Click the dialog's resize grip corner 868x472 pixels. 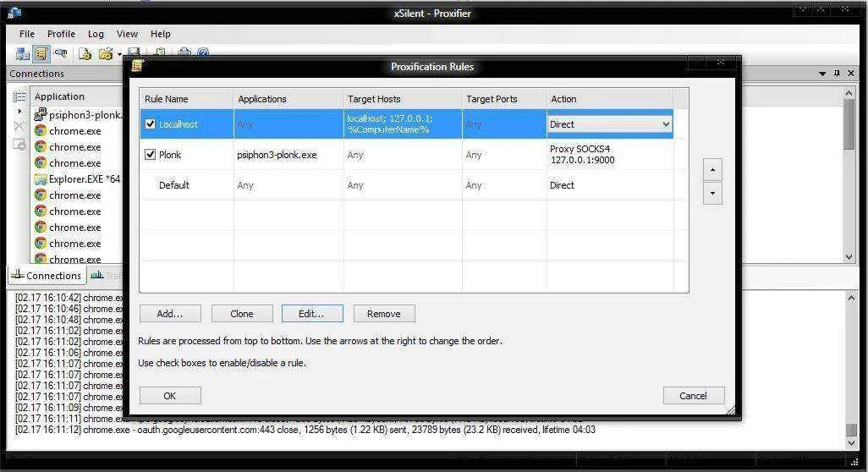coord(731,410)
